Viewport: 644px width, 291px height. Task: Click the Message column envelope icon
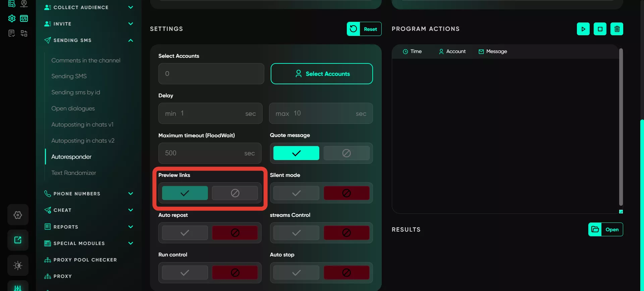[x=481, y=51]
